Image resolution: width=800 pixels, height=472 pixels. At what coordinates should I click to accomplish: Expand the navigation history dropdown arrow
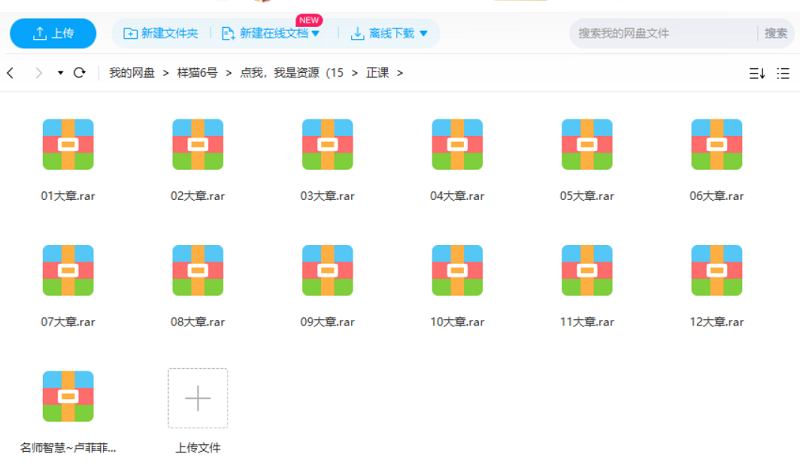coord(60,73)
